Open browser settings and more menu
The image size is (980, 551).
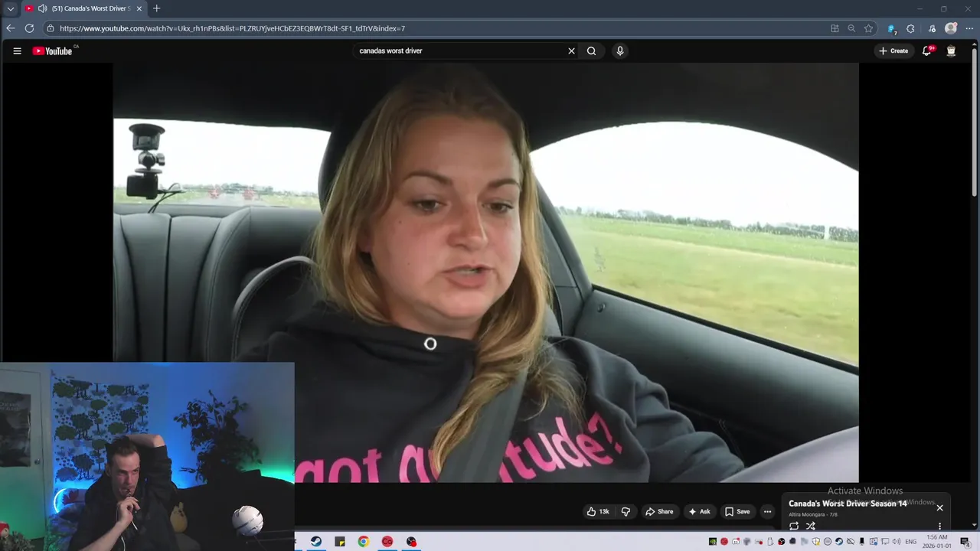click(x=969, y=28)
